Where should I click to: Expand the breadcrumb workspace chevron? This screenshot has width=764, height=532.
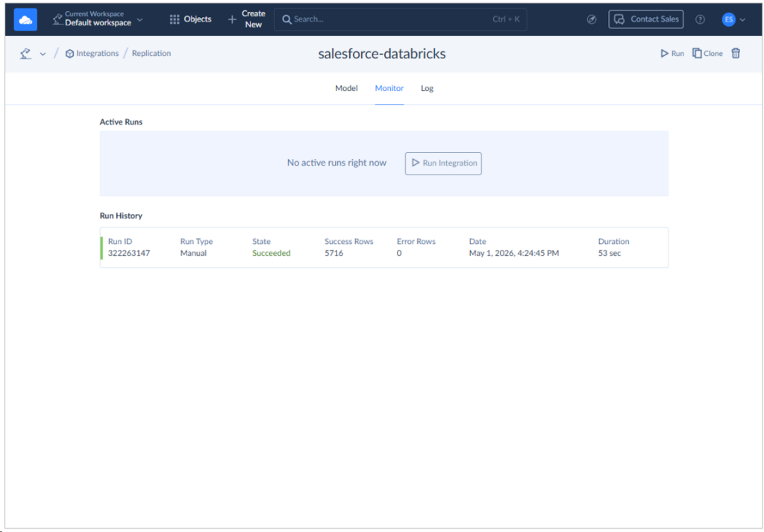coord(43,54)
